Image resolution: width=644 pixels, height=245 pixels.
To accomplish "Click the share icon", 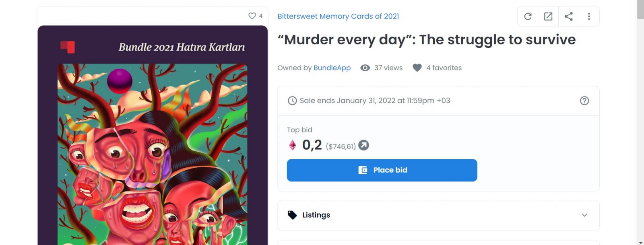I will tap(568, 16).
